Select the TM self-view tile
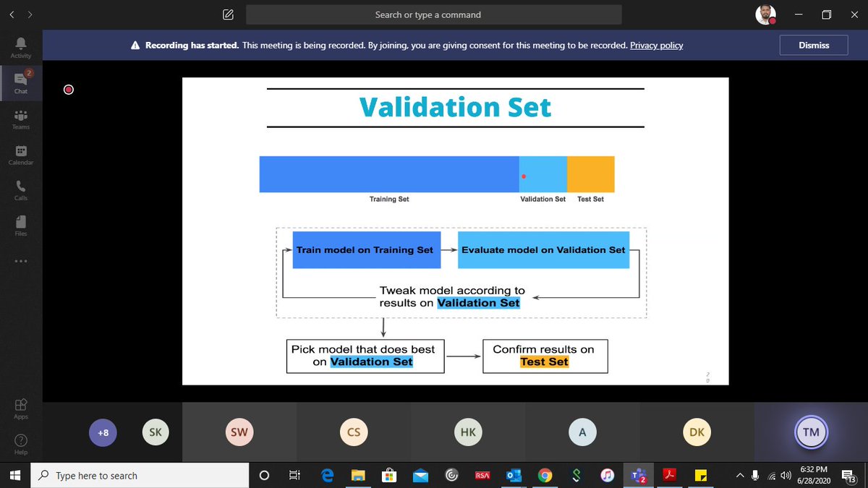The height and width of the screenshot is (488, 868). coord(811,432)
